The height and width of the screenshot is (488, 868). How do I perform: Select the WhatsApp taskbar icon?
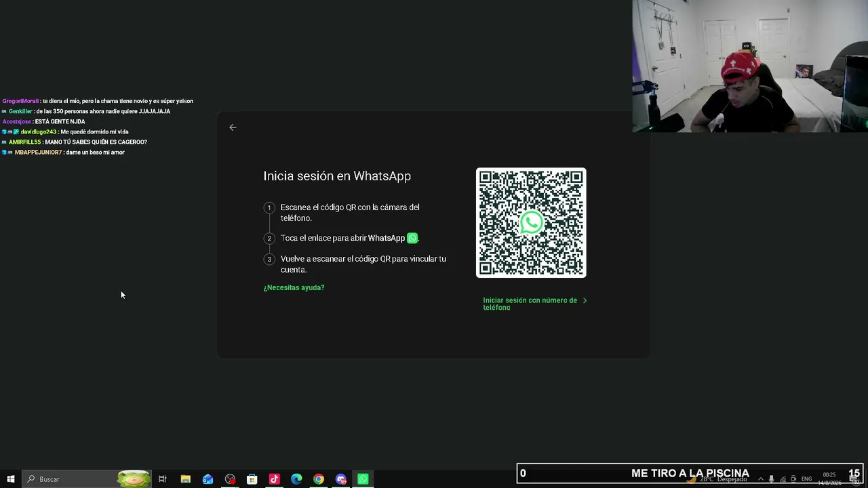363,479
